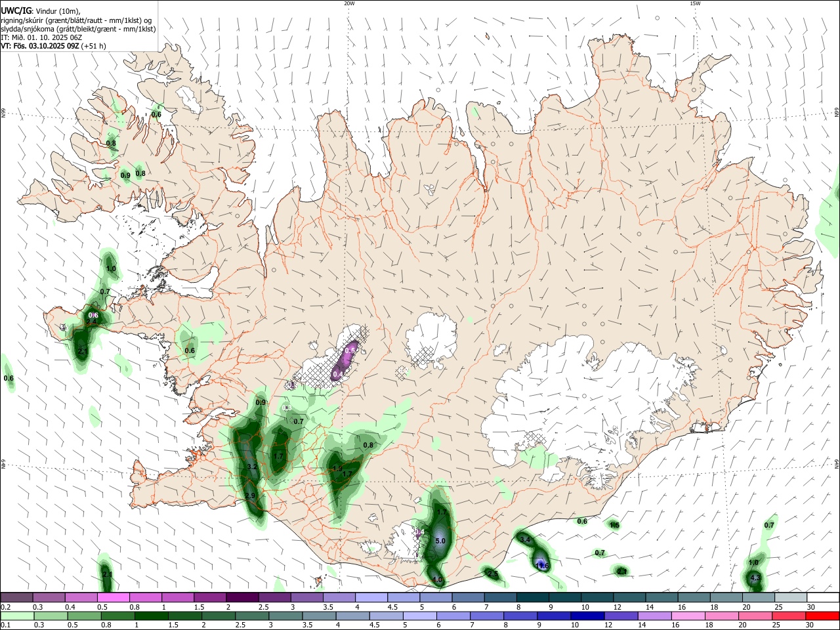This screenshot has height=630, width=840.
Task: Pick darkest green rain swatch between 1 and 1.5
Action: (x=151, y=616)
